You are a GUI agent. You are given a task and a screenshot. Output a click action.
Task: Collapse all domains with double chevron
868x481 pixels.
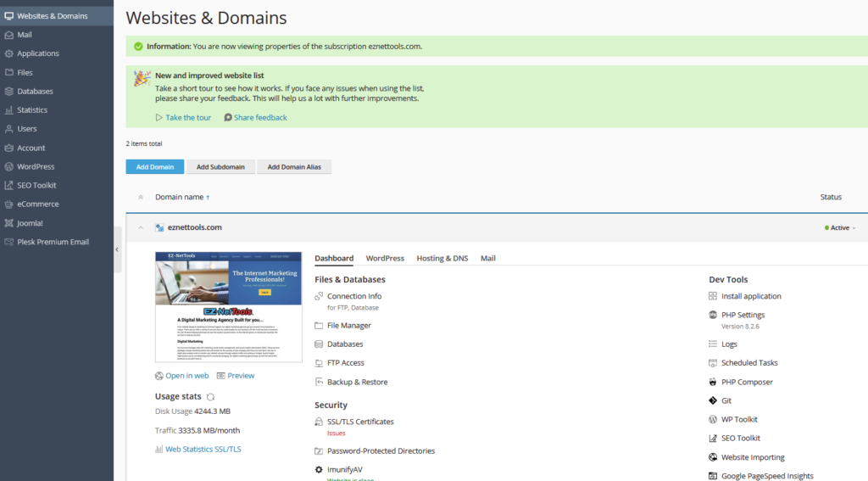(141, 198)
